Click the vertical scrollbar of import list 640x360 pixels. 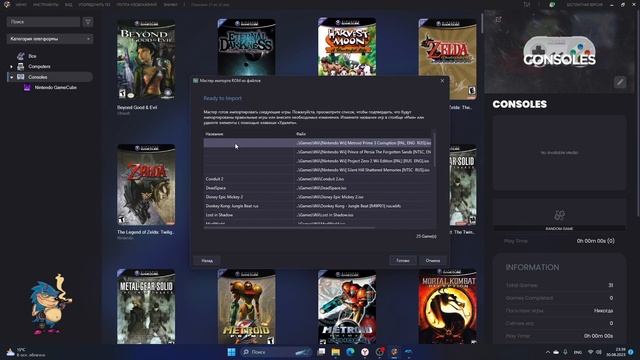click(434, 149)
